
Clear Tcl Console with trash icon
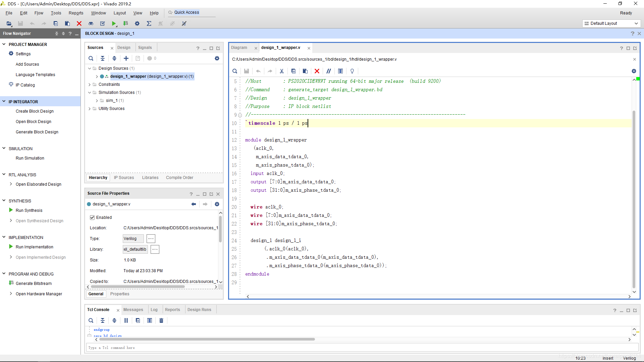(x=161, y=320)
